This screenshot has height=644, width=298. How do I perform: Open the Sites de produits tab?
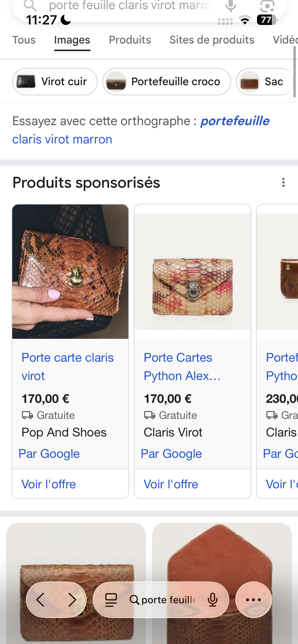coord(212,40)
